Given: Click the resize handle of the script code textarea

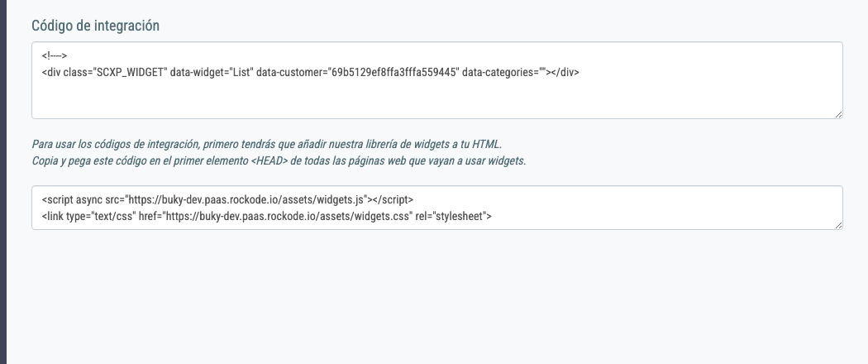Looking at the screenshot, I should tap(839, 226).
